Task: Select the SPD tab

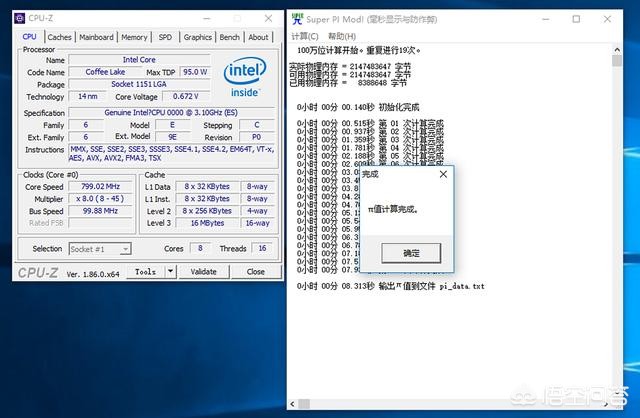Action: click(x=165, y=37)
